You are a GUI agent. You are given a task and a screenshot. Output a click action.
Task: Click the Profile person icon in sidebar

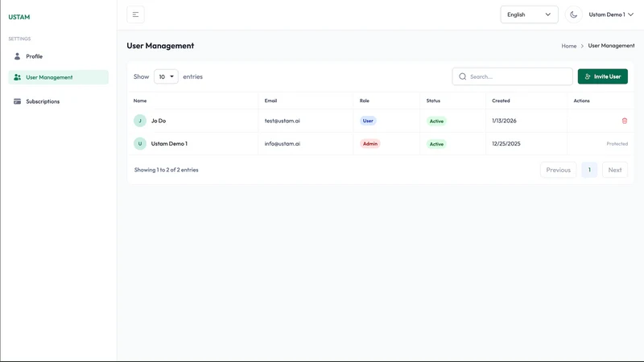tap(17, 56)
